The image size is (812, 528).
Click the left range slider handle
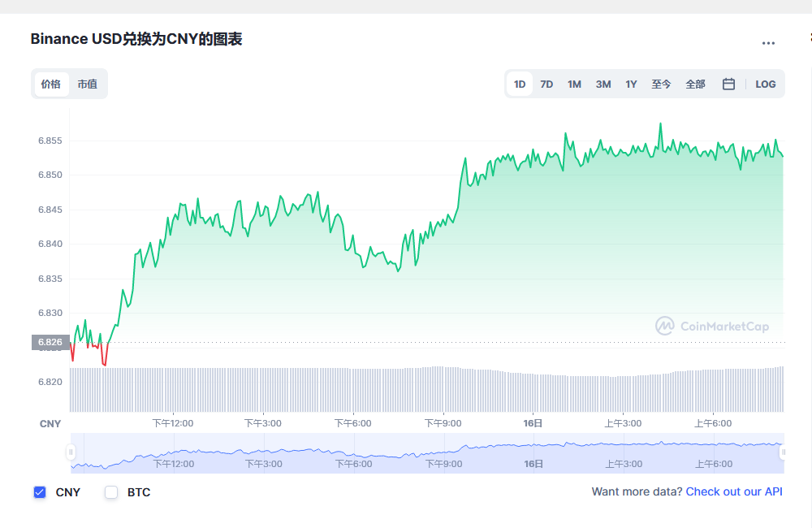tap(71, 452)
